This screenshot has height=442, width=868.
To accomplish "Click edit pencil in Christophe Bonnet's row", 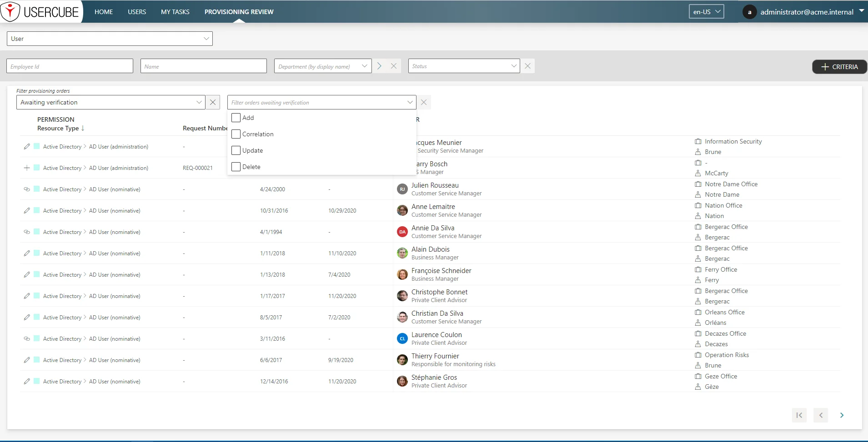I will 27,296.
